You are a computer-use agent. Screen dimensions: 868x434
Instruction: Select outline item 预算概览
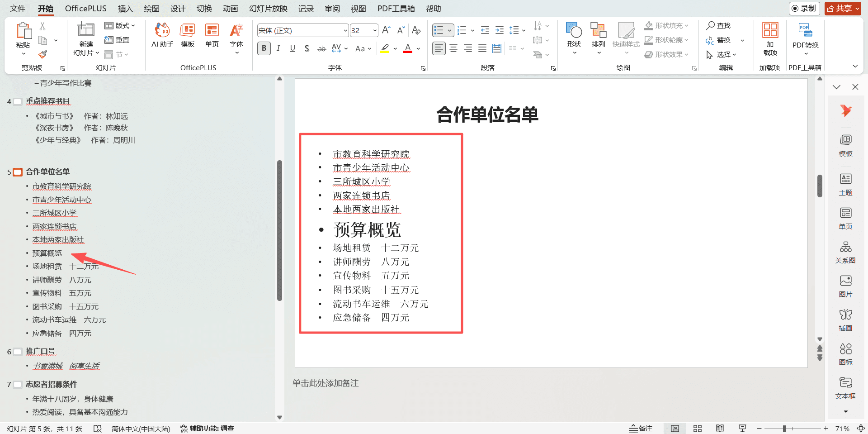(47, 253)
